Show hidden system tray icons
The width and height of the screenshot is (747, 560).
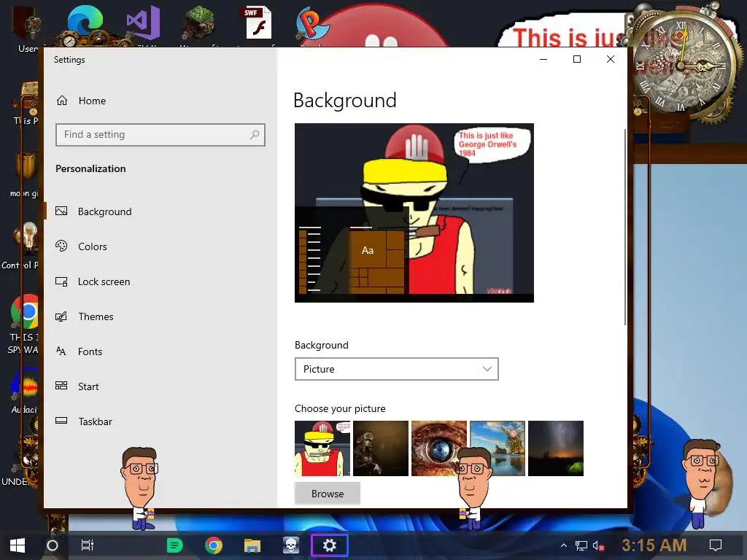tap(564, 545)
